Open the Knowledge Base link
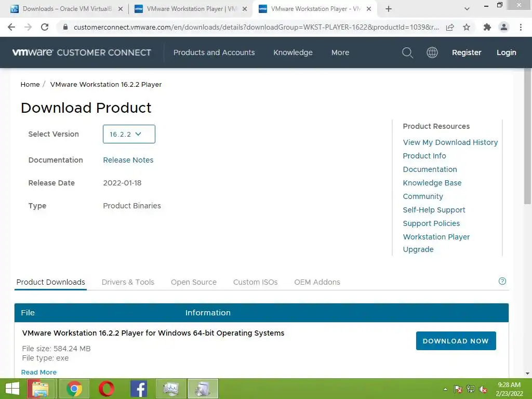This screenshot has height=399, width=532. coord(432,183)
